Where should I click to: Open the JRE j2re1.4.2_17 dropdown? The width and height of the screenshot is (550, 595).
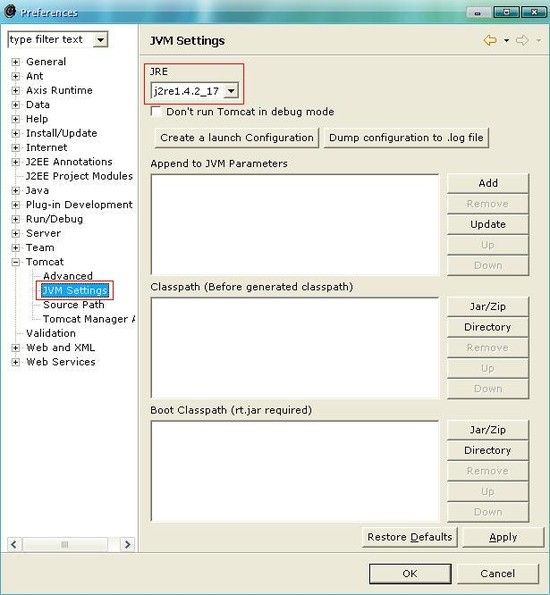coord(231,91)
